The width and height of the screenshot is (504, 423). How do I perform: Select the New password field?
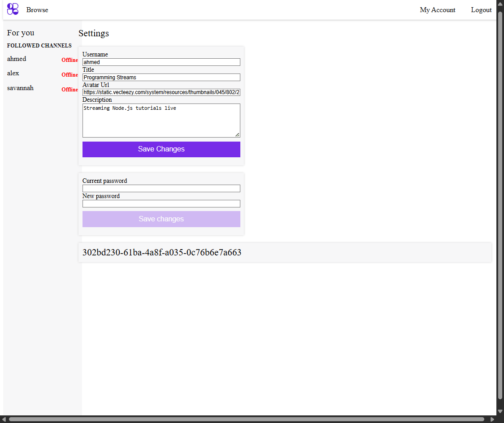tap(161, 203)
